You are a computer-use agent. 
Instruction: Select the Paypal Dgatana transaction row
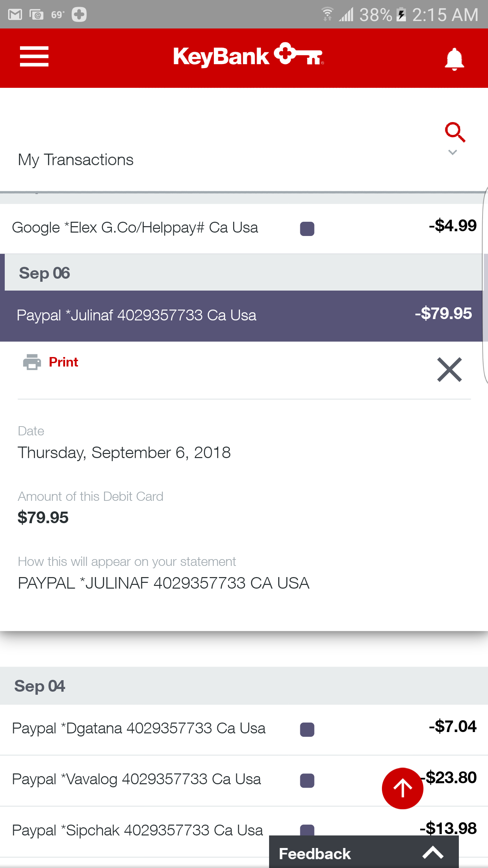[x=244, y=729]
